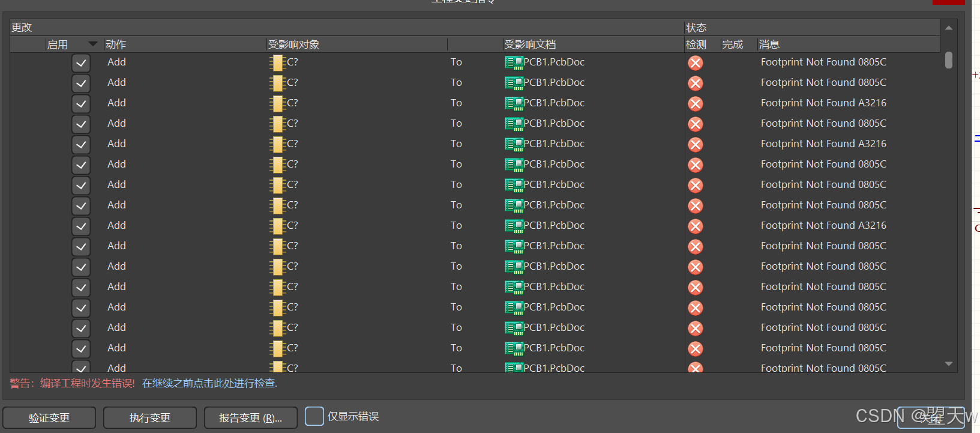Viewport: 980px width, 433px height.
Task: Enable the 仅显示错误 checkbox
Action: (314, 416)
